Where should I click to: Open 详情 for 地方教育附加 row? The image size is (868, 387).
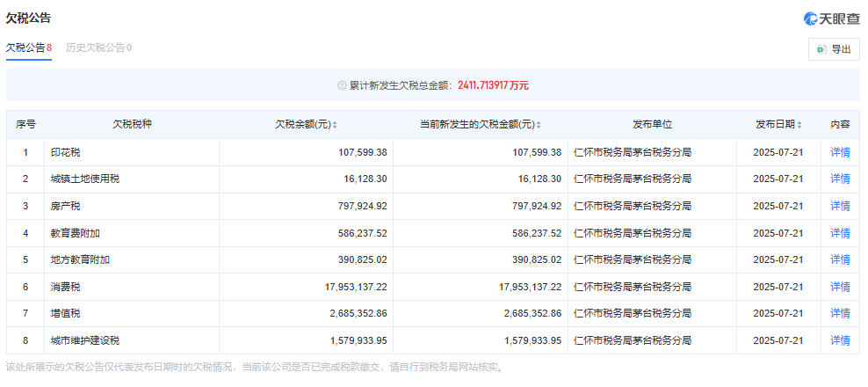[840, 260]
